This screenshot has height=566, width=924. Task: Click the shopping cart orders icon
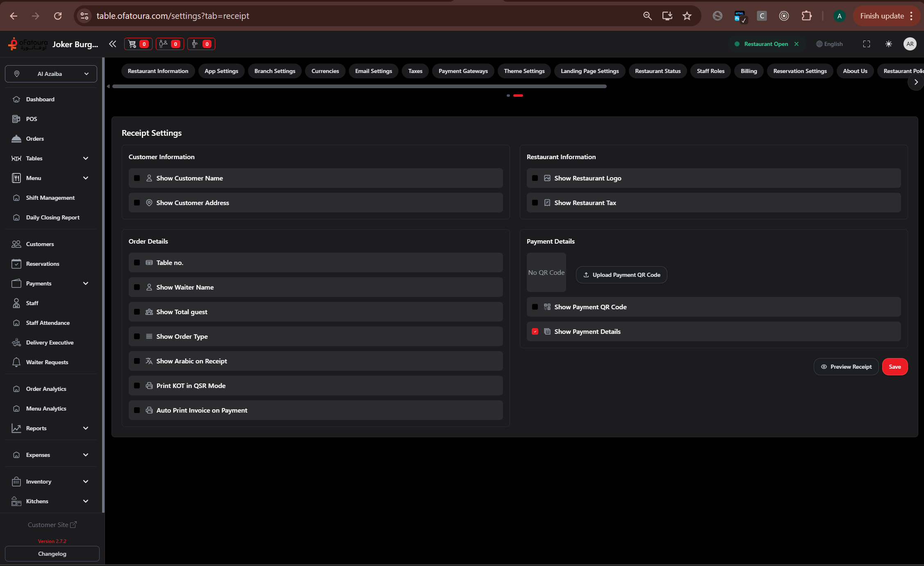132,44
